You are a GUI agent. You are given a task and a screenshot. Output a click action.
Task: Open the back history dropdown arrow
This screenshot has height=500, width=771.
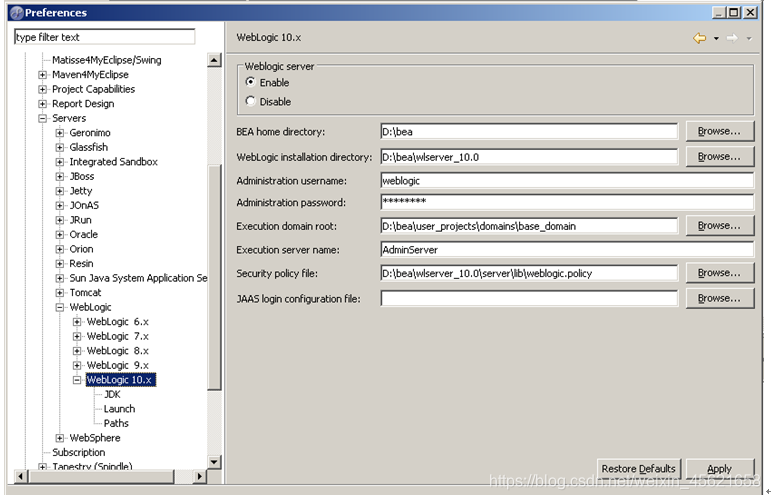pyautogui.click(x=716, y=38)
